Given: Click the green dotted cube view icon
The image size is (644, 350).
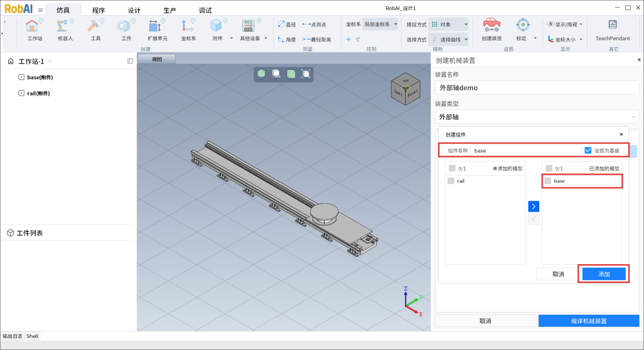Looking at the screenshot, I should pyautogui.click(x=261, y=74).
